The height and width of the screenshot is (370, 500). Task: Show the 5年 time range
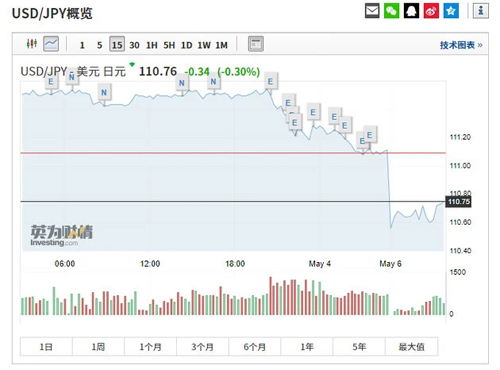359,347
